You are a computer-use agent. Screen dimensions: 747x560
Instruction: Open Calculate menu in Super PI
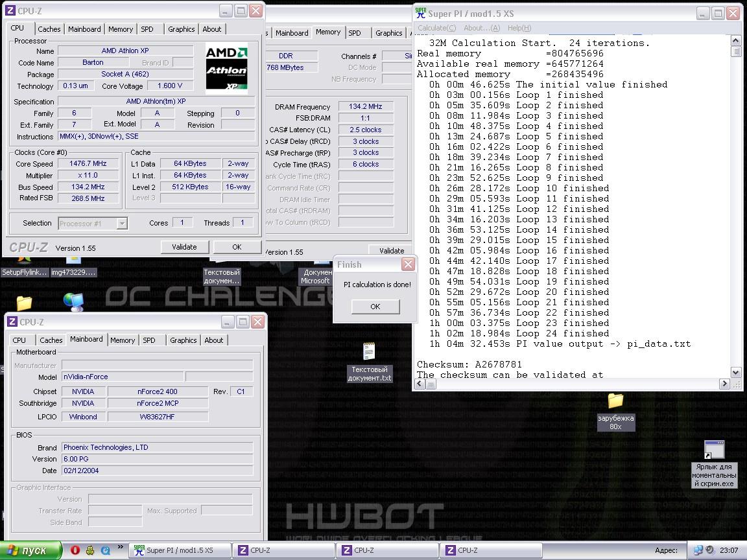click(x=437, y=28)
